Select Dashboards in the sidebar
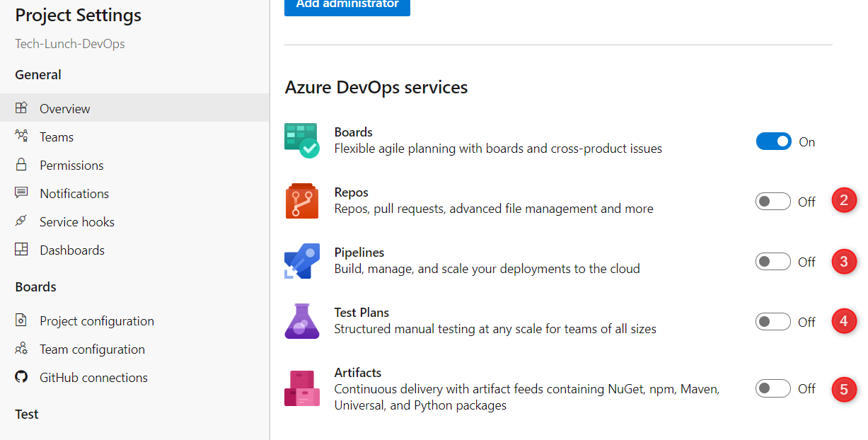 tap(71, 250)
